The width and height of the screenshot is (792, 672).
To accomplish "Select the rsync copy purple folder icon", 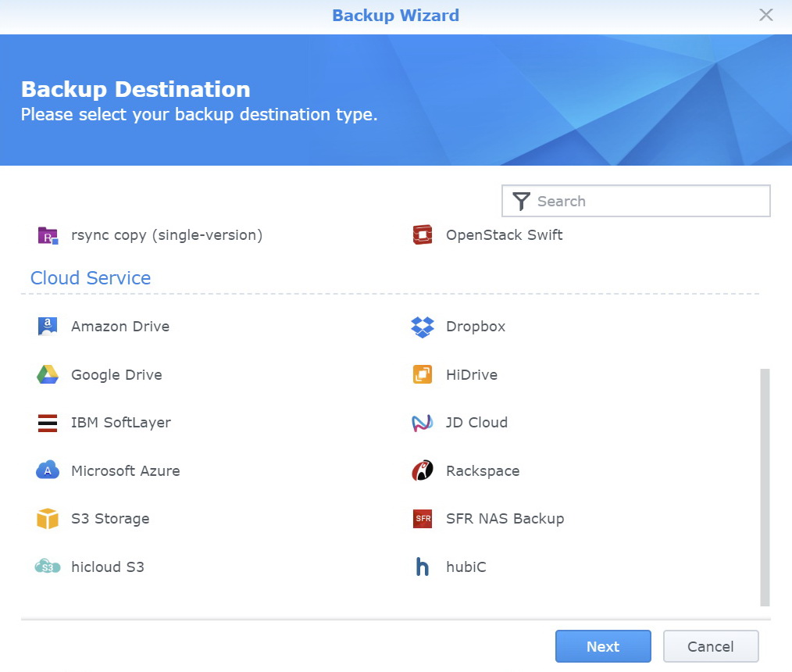I will click(48, 235).
